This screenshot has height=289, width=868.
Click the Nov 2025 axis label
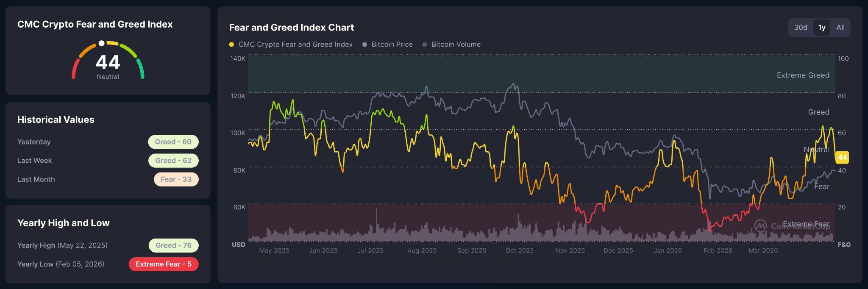point(570,250)
